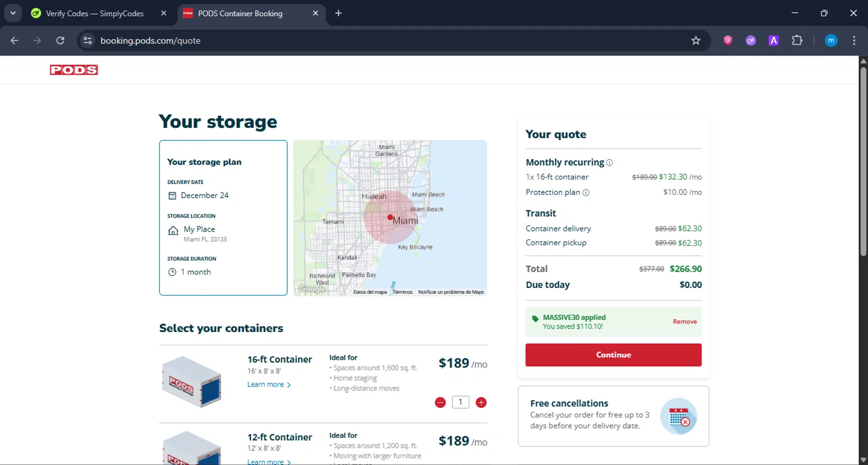The height and width of the screenshot is (465, 868).
Task: Click the Container delivery line item
Action: 613,228
